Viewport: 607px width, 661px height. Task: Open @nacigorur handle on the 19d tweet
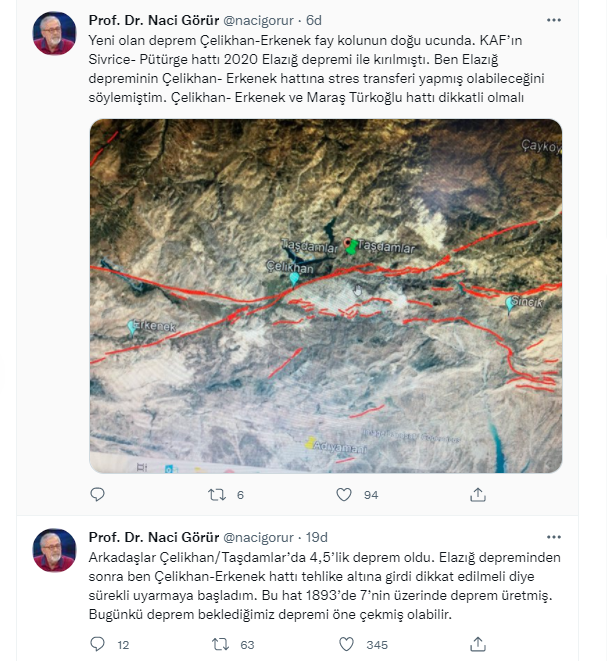point(258,537)
